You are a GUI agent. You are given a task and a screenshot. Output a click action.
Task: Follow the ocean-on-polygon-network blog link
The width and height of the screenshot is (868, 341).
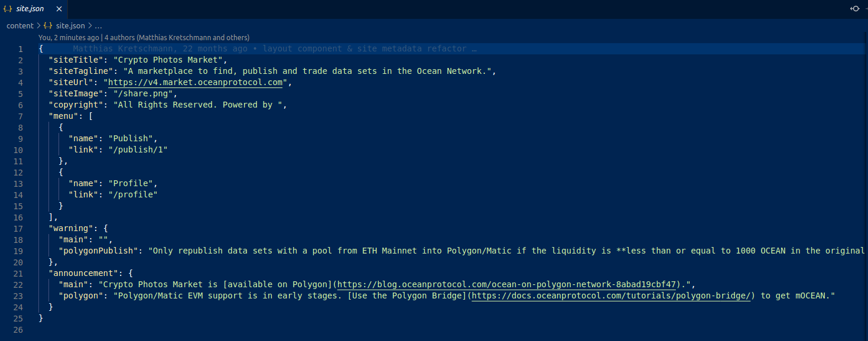507,284
